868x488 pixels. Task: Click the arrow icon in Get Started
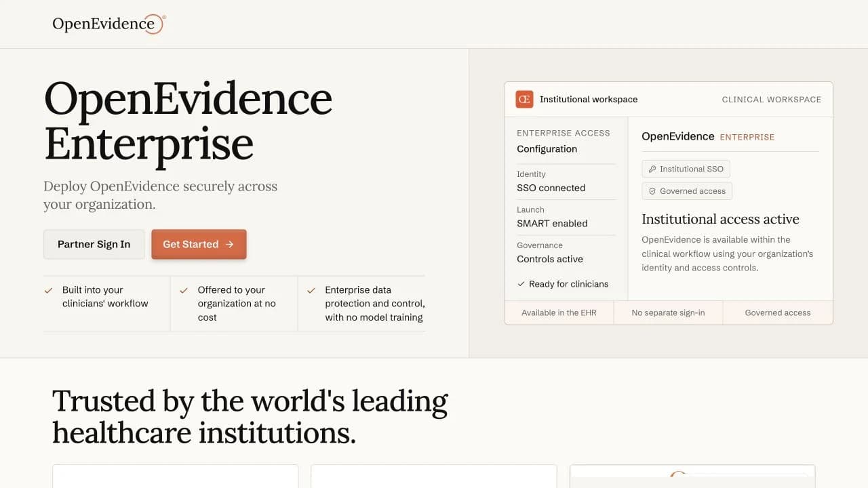click(x=229, y=244)
